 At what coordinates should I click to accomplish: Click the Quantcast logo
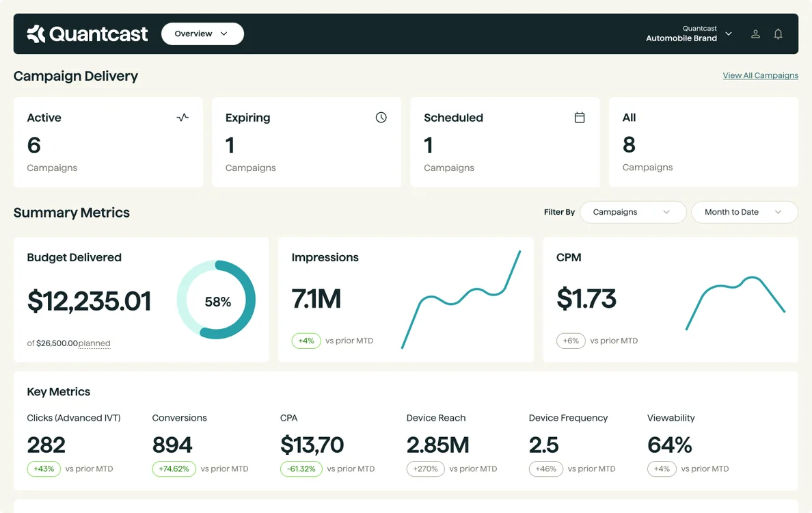pos(87,34)
